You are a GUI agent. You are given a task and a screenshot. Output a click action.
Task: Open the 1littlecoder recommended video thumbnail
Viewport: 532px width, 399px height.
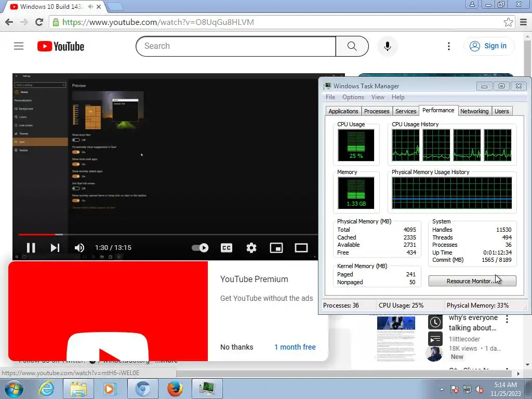pos(396,338)
